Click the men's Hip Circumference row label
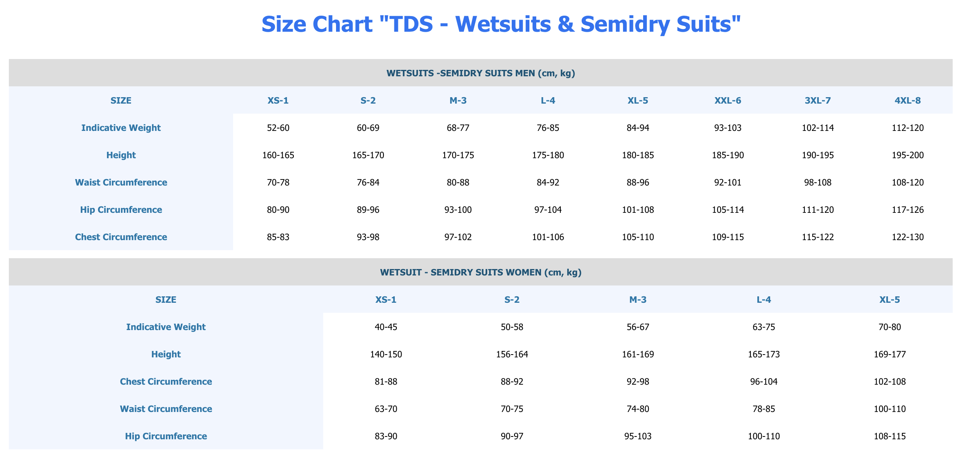 [x=121, y=210]
